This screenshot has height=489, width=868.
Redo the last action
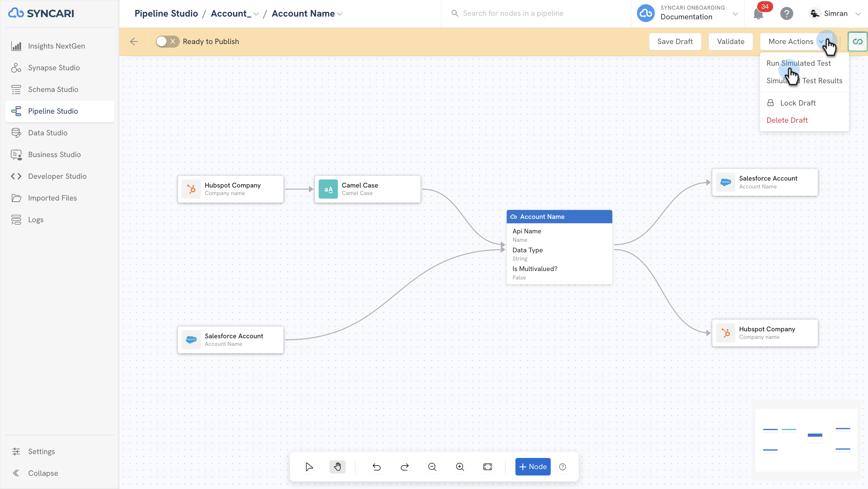coord(405,466)
